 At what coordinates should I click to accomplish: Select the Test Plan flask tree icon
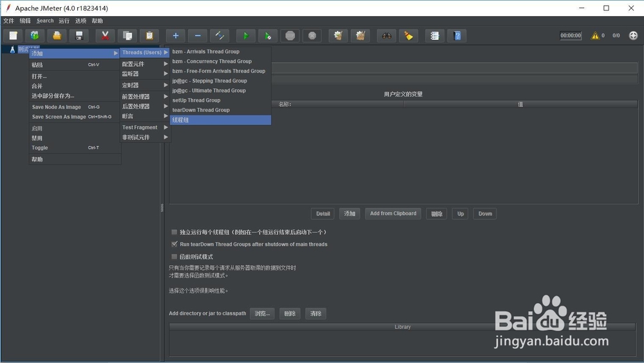coord(12,50)
